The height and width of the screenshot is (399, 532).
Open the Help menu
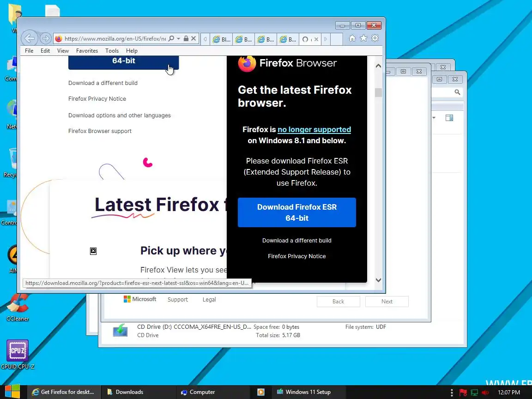132,50
